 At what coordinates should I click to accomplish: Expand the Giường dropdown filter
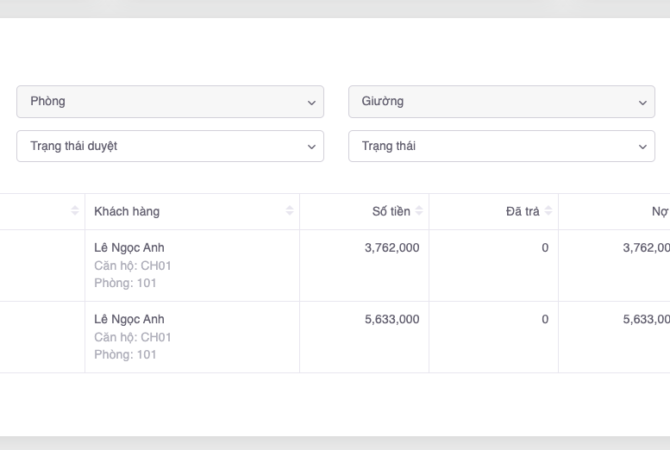[501, 101]
